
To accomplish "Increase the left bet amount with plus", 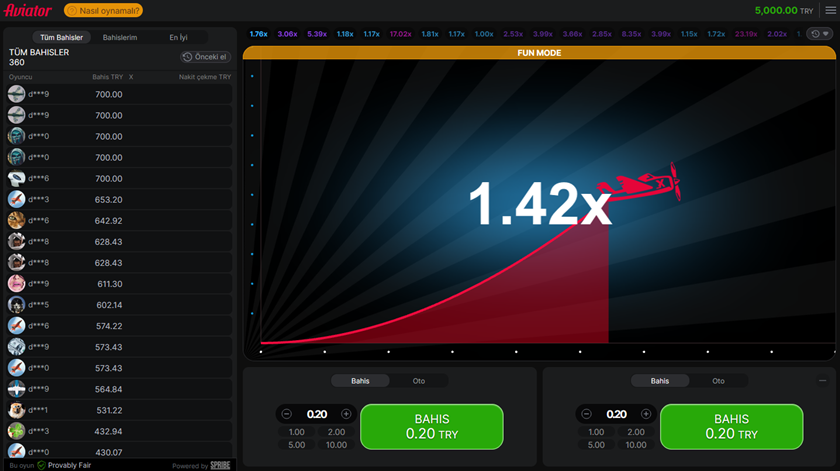I will (346, 414).
